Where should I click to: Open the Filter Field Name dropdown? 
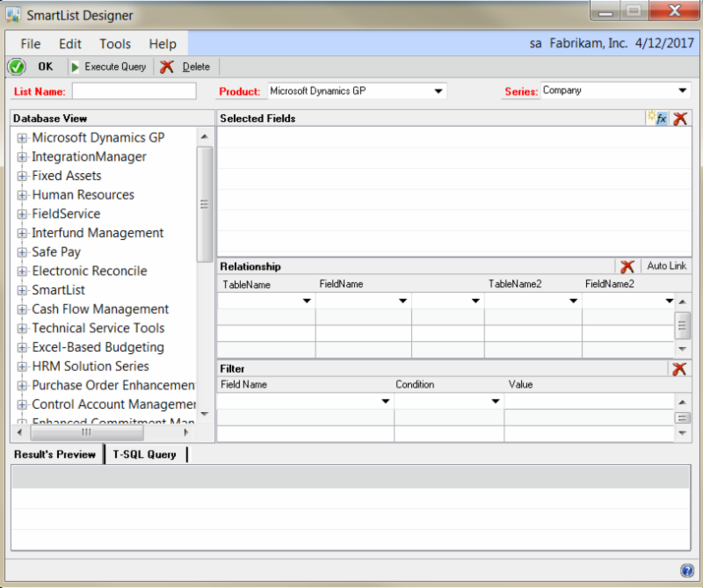tap(385, 402)
